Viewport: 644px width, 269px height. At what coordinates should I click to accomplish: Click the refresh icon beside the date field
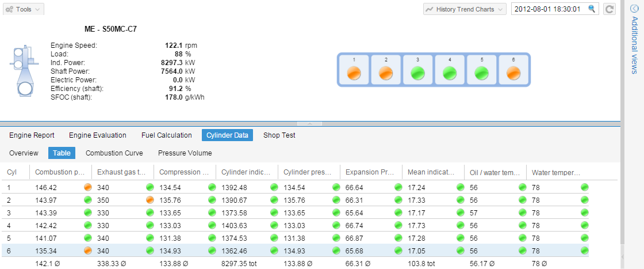pyautogui.click(x=609, y=9)
